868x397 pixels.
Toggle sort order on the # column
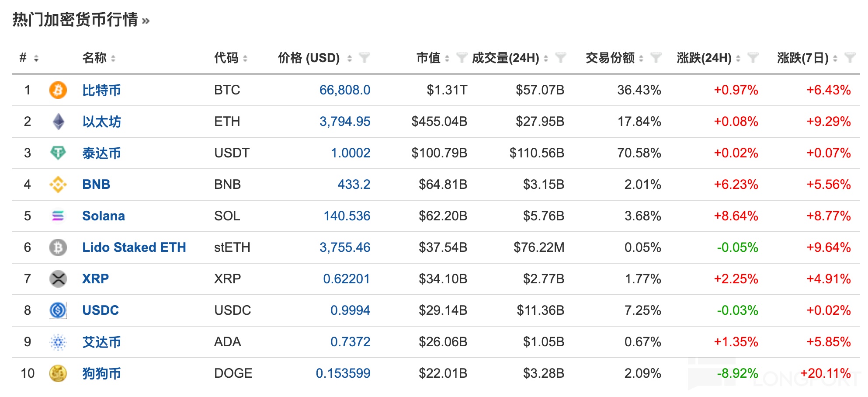(36, 58)
